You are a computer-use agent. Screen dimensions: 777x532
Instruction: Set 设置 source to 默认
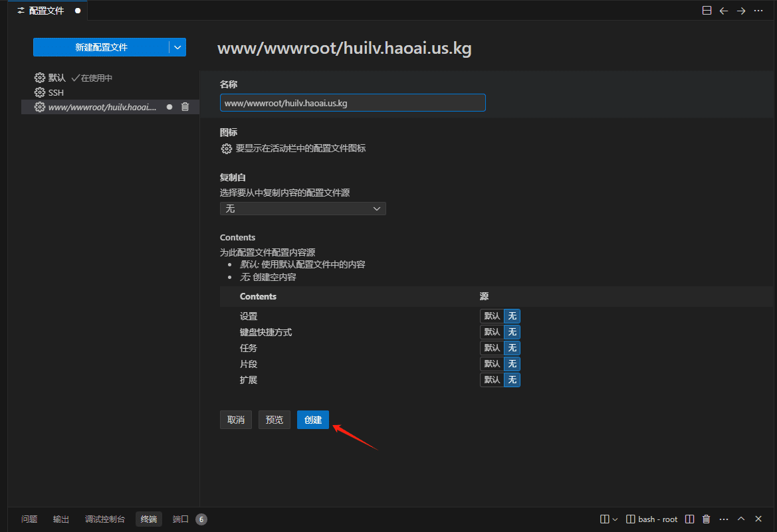492,316
